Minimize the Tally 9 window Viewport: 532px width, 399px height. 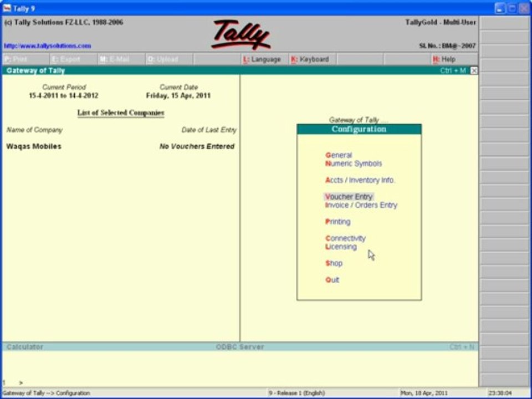coord(500,8)
